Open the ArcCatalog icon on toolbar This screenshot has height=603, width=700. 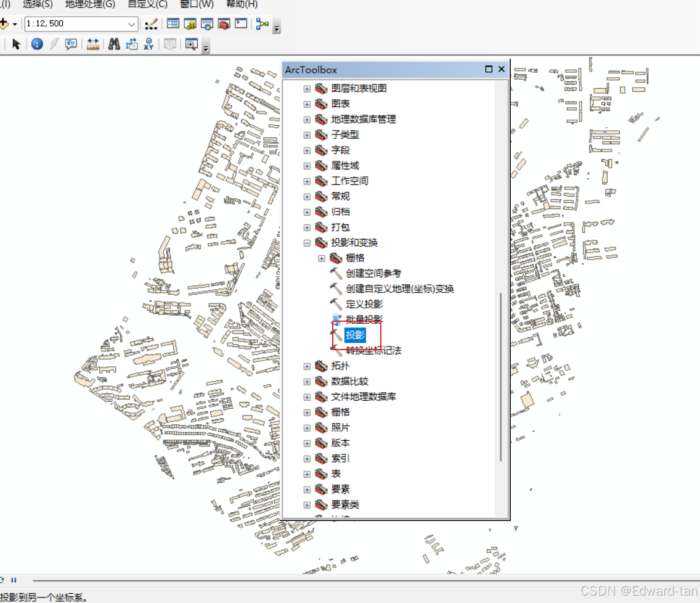point(189,23)
